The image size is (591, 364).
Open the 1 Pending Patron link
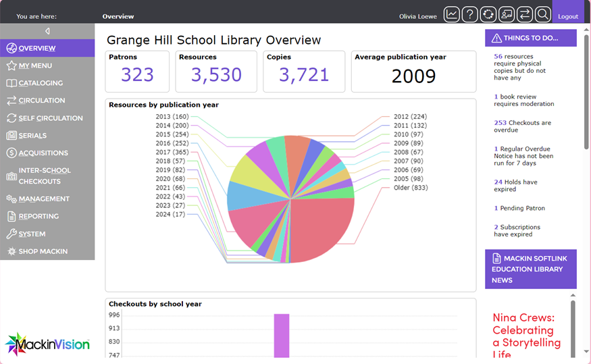pos(519,208)
